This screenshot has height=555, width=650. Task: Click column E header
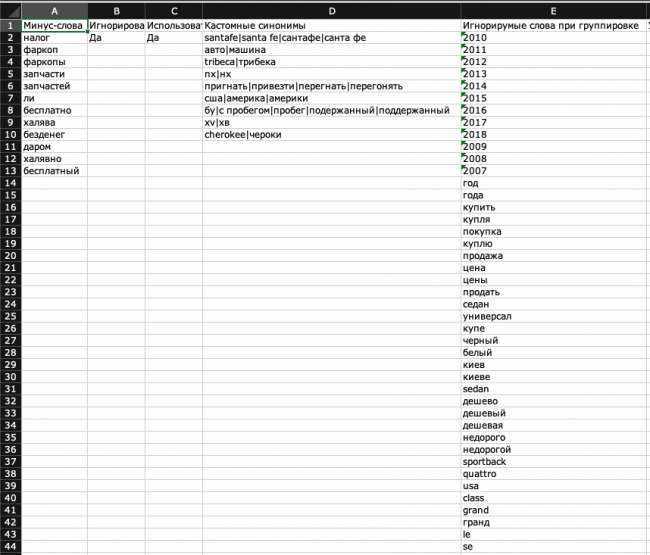[x=552, y=9]
